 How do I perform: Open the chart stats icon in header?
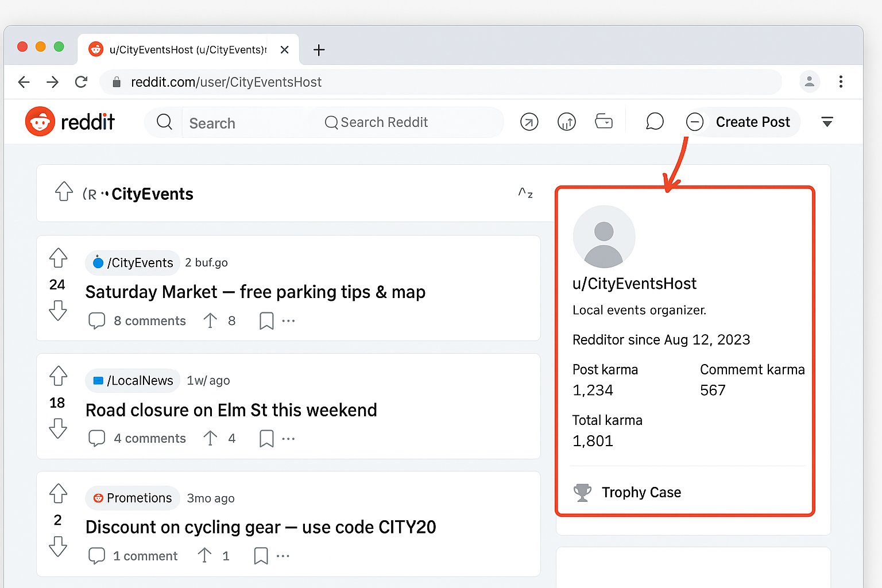[566, 122]
